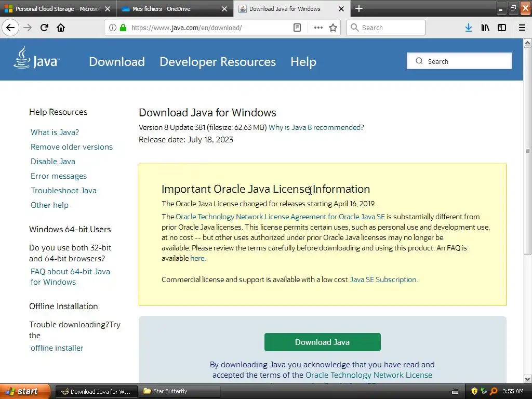Click scrollbar down arrow

click(528, 379)
